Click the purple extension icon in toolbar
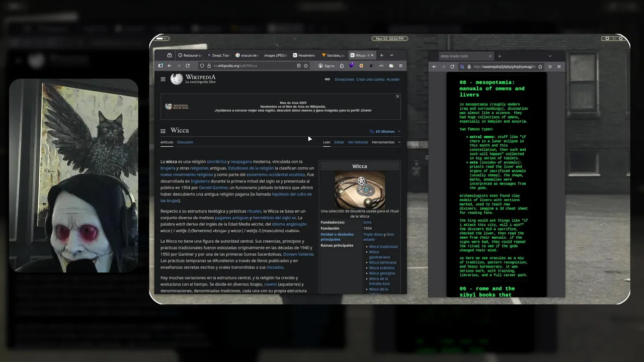This screenshot has width=644, height=362. pos(352,66)
